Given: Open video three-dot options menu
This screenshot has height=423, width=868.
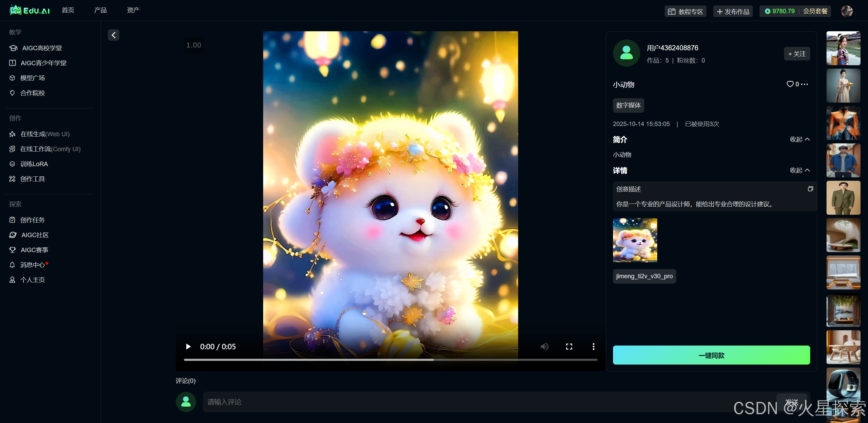Looking at the screenshot, I should tap(593, 347).
